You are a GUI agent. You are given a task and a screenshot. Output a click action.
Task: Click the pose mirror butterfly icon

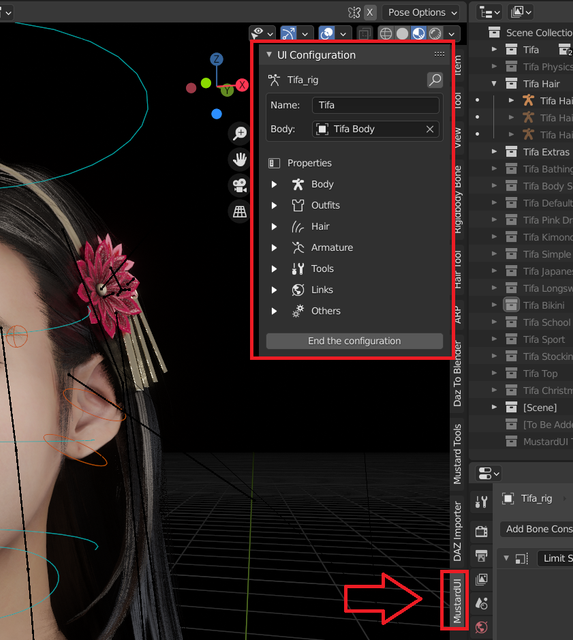click(x=354, y=13)
